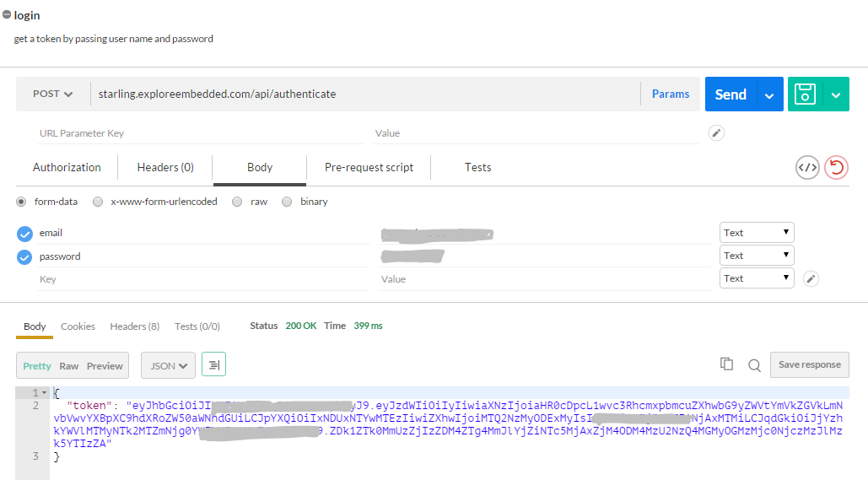This screenshot has width=868, height=480.
Task: Choose the binary body type
Action: 287,202
